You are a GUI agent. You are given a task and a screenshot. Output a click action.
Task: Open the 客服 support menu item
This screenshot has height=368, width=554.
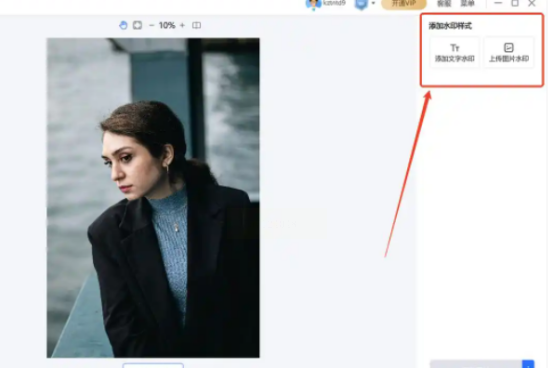coord(444,4)
